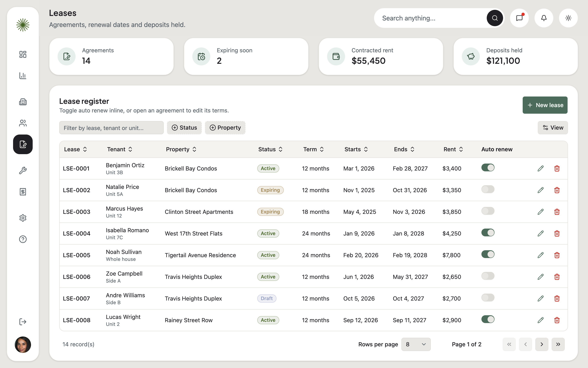Open the View column options menu

(x=553, y=128)
